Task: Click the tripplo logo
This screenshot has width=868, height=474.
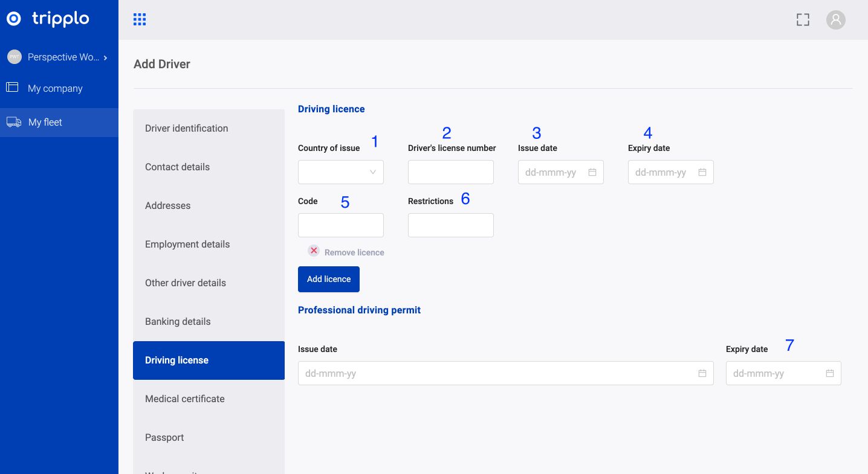Action: tap(48, 19)
